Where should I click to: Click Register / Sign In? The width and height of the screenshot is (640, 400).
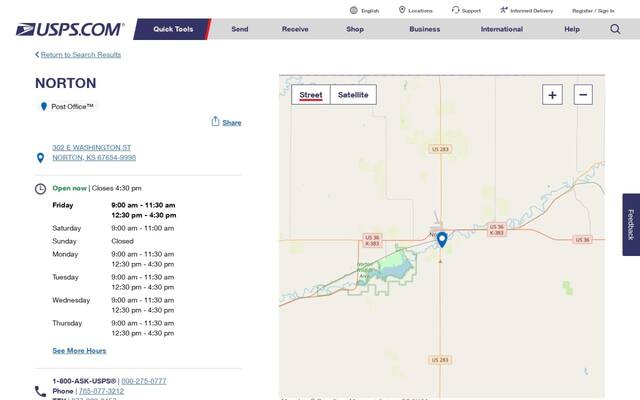point(593,11)
